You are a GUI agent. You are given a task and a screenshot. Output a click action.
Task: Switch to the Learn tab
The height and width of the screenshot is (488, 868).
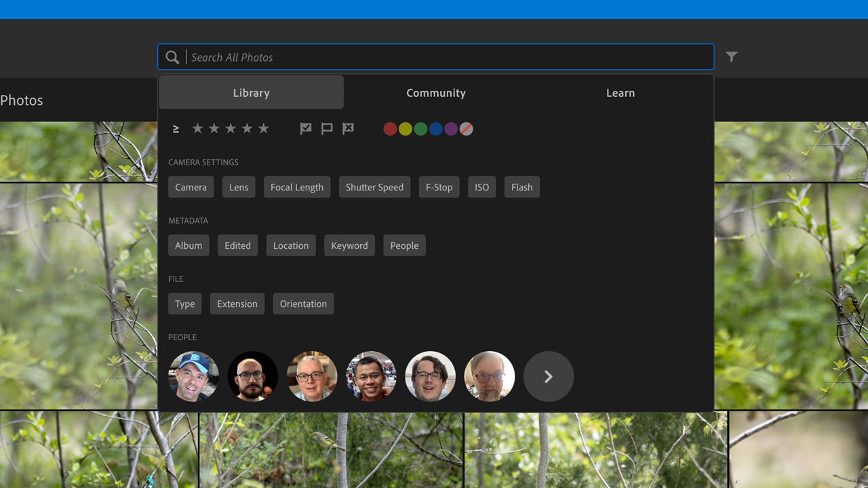(x=620, y=93)
